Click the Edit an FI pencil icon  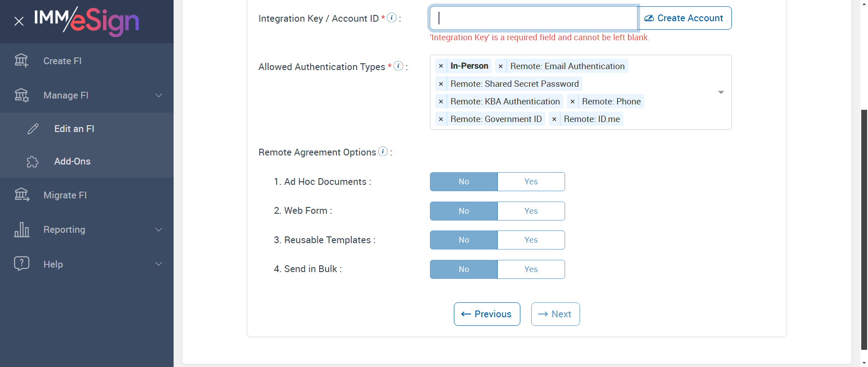[33, 129]
